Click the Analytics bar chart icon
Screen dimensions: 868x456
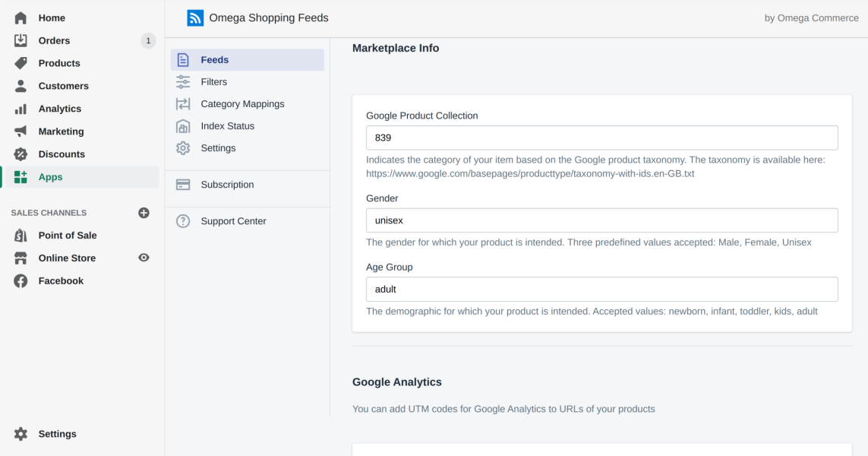[x=21, y=109]
